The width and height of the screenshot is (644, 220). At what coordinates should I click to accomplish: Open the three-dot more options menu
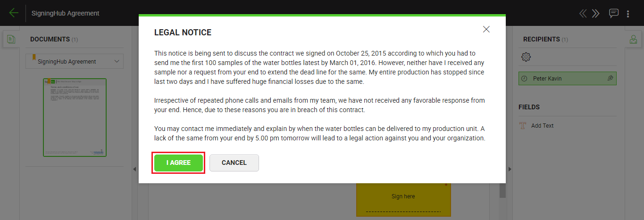[628, 14]
